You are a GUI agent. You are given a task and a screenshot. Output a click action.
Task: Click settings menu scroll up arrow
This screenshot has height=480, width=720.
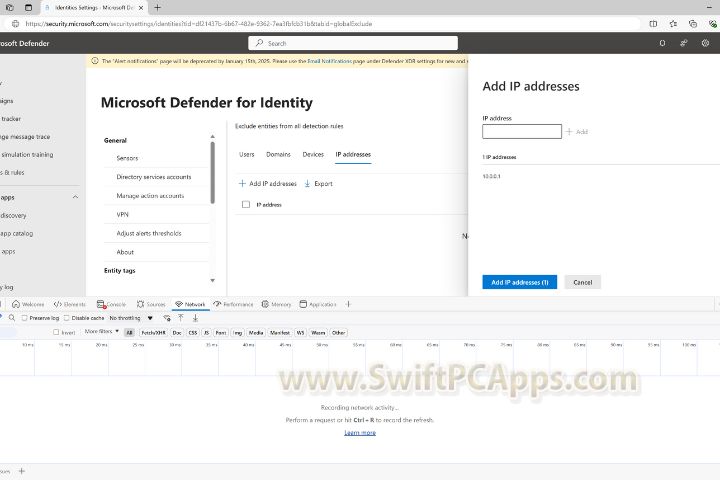point(213,136)
